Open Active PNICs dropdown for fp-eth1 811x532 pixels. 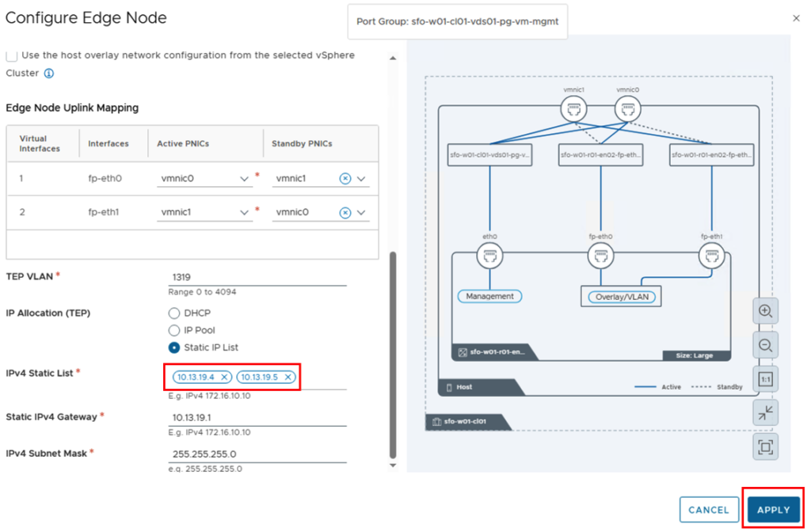coord(245,212)
